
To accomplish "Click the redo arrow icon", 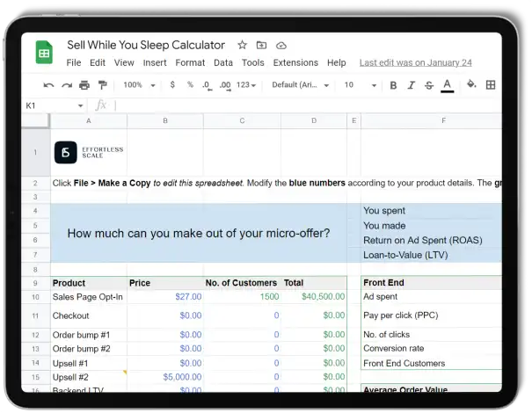I will coord(66,85).
